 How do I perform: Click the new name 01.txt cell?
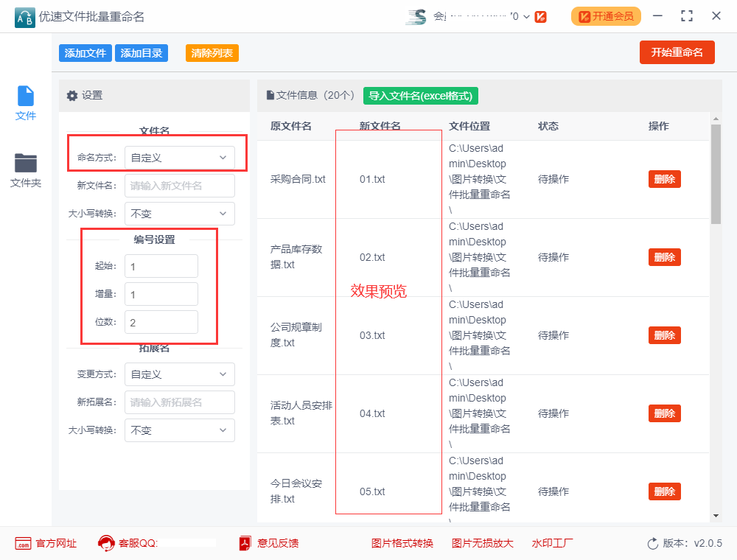click(372, 179)
